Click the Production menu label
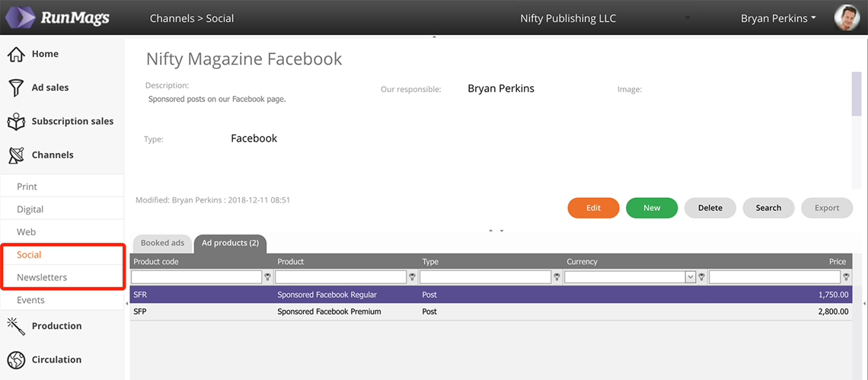The image size is (868, 380). pyautogui.click(x=56, y=326)
